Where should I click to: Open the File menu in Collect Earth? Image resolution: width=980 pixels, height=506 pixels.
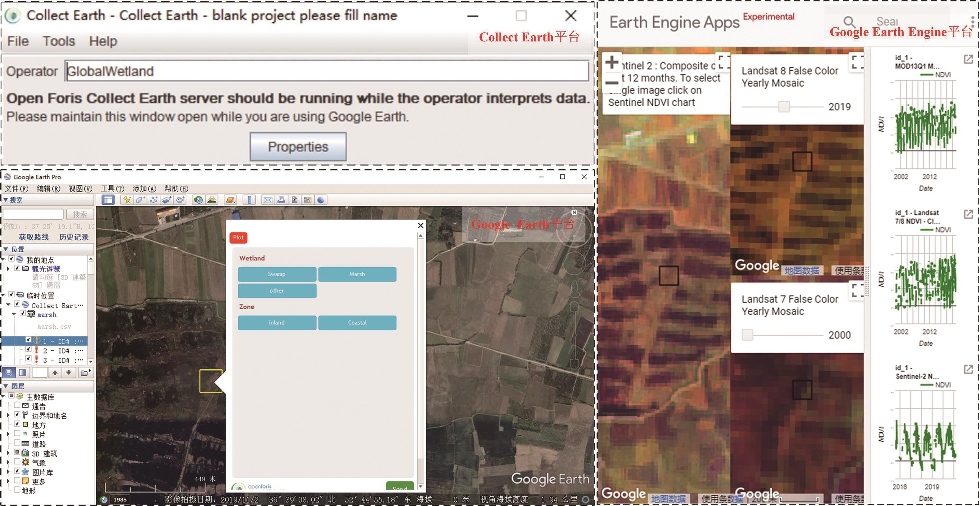tap(18, 41)
